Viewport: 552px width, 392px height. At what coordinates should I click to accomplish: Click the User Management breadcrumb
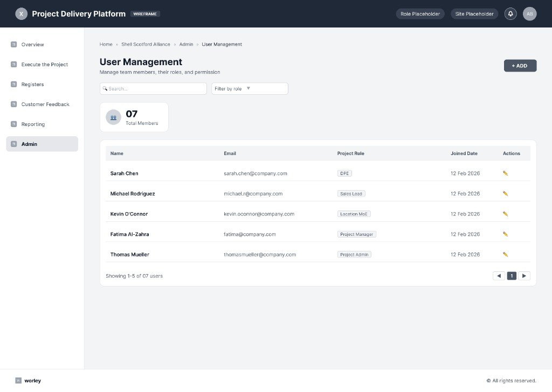pos(222,44)
